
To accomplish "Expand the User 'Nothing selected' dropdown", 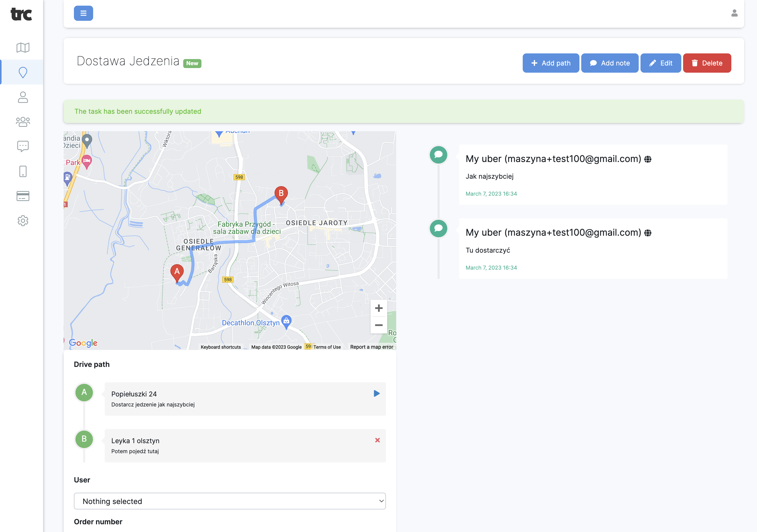I will 230,501.
